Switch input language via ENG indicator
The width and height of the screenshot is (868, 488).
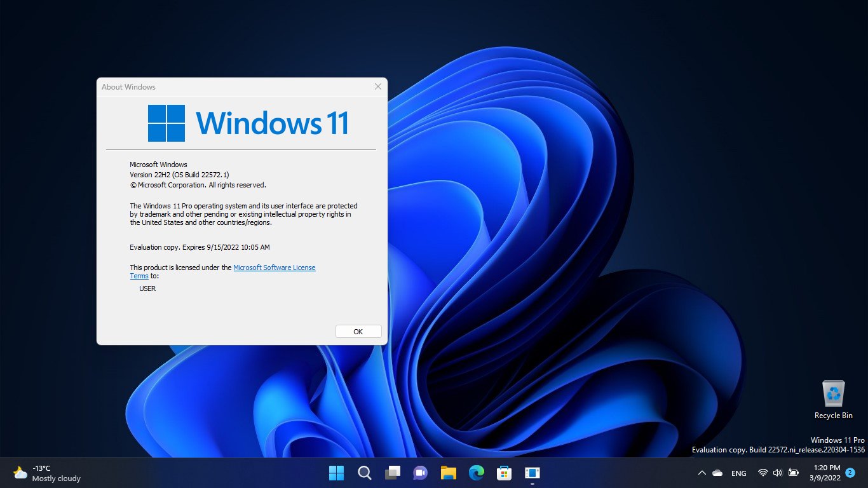[x=739, y=473]
